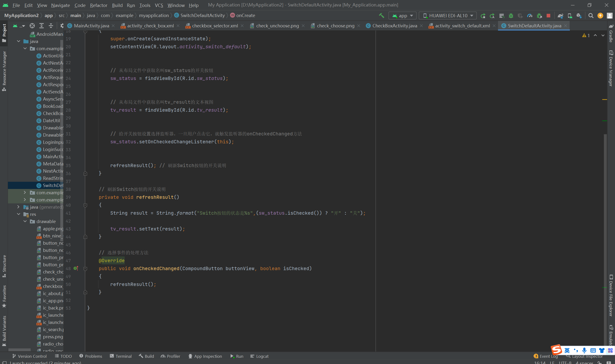Open Search Everywhere magnifier icon
The width and height of the screenshot is (615, 364).
[591, 15]
